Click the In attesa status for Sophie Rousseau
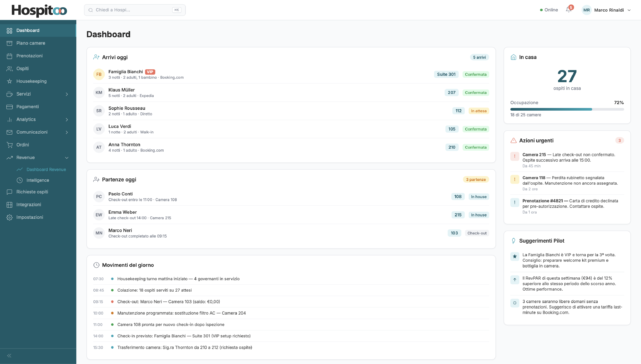Image resolution: width=641 pixels, height=364 pixels. [478, 111]
